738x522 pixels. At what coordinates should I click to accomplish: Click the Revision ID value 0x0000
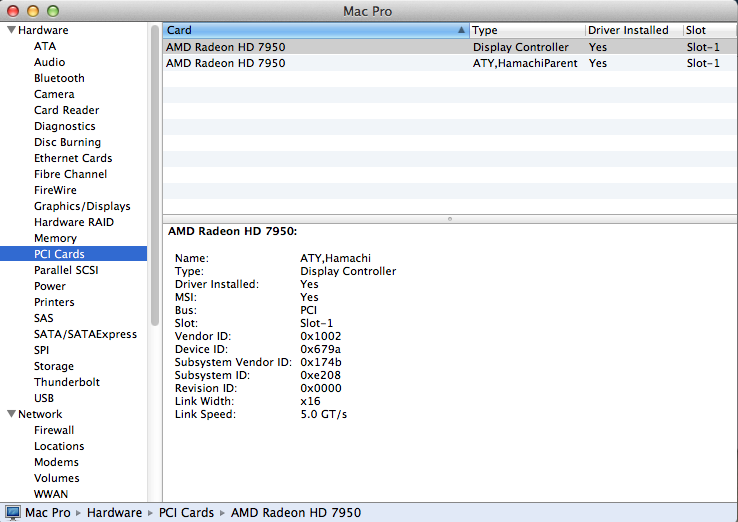coord(321,388)
